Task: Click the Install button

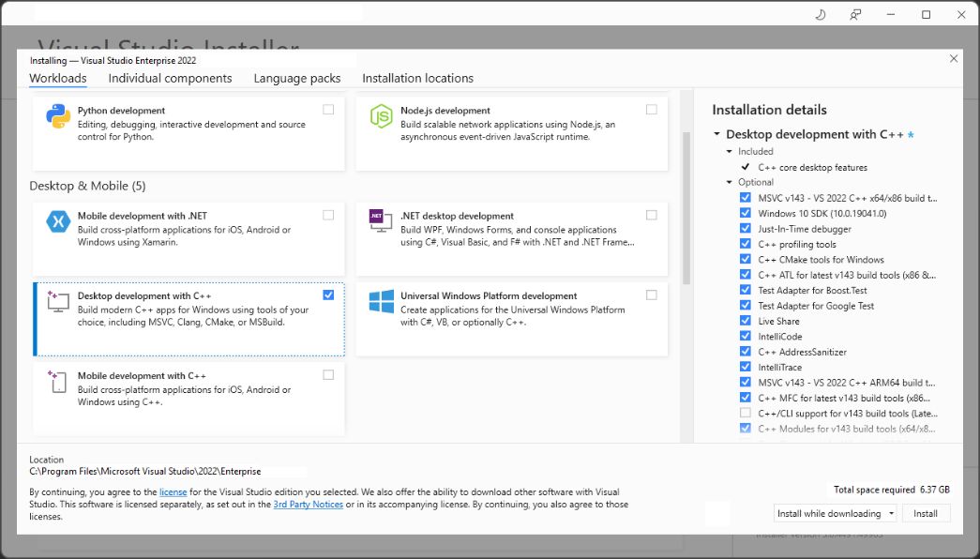Action: pyautogui.click(x=926, y=513)
